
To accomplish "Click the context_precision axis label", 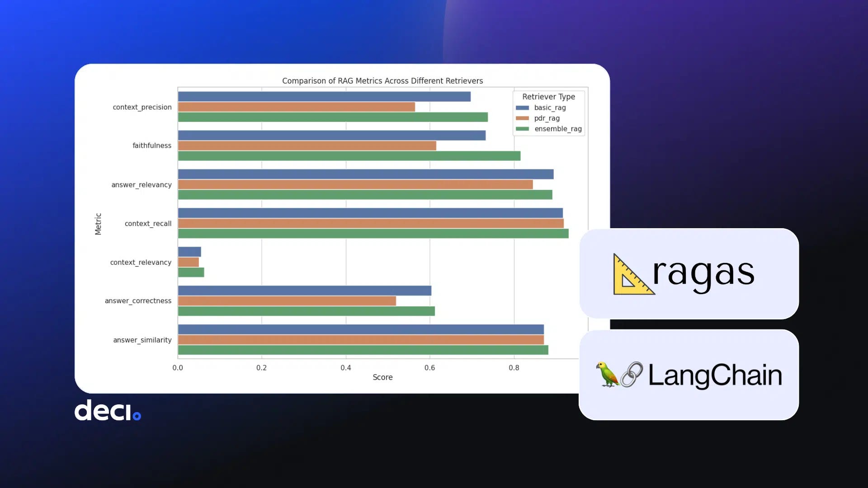I will tap(142, 107).
